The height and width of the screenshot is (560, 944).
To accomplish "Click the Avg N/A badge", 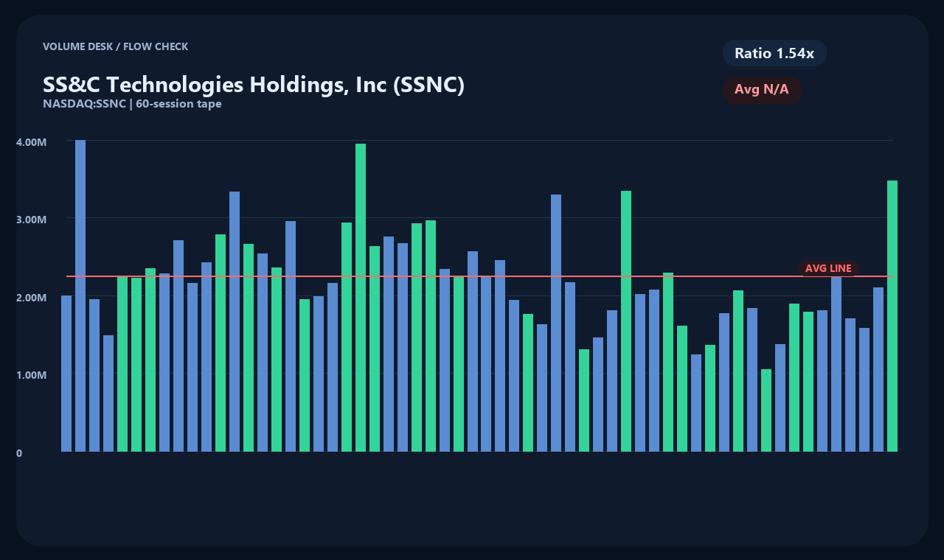I will [x=762, y=90].
